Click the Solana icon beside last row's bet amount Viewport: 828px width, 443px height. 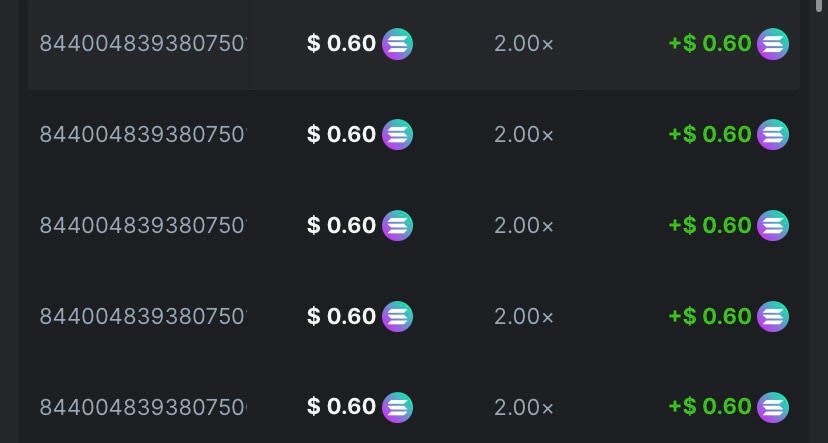(398, 407)
